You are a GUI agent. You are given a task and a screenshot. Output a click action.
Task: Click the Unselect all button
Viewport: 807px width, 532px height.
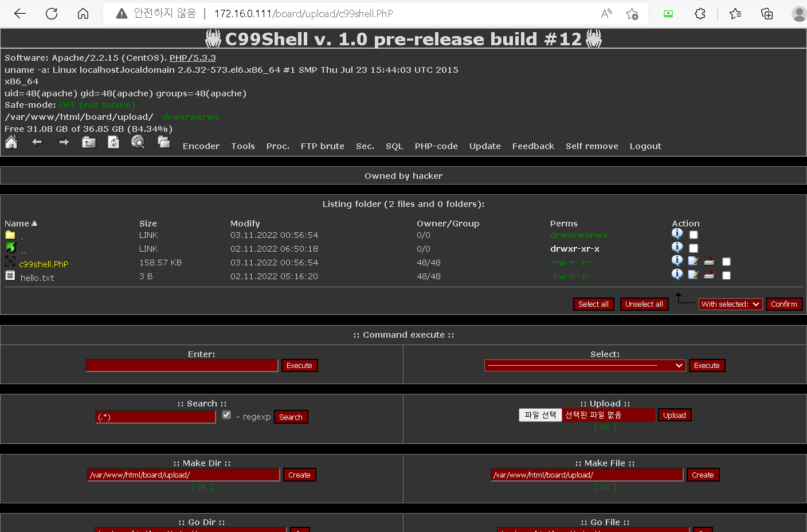644,304
